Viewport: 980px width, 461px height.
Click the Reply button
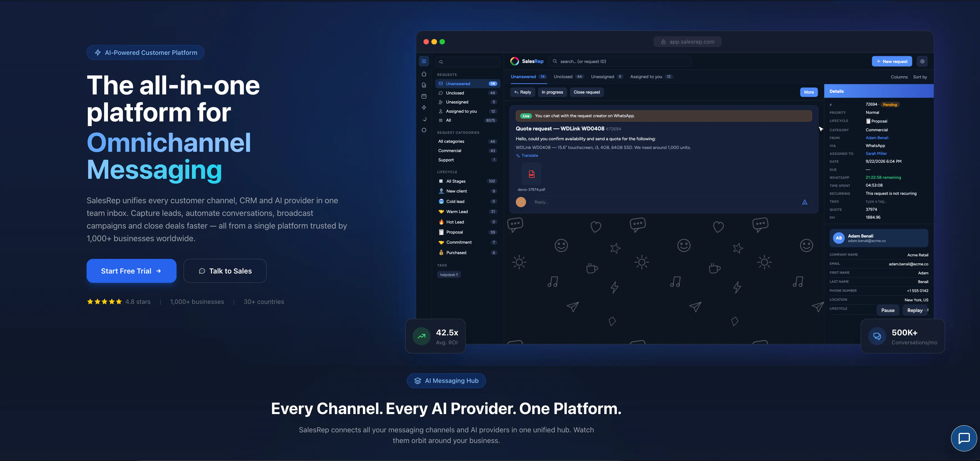523,92
